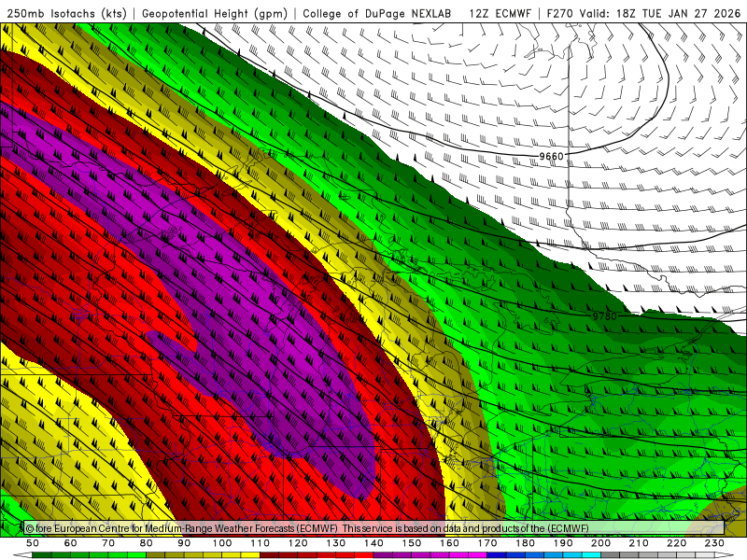Click the 220 value on the color scale
This screenshot has height=560, width=747.
[676, 543]
